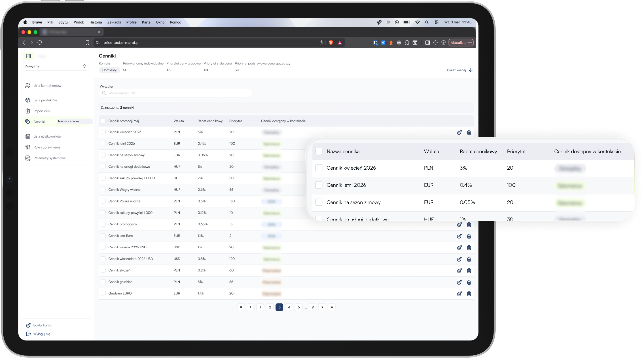Go to the previous page arrow
Viewport: 644px width, 358px height.
click(x=250, y=307)
